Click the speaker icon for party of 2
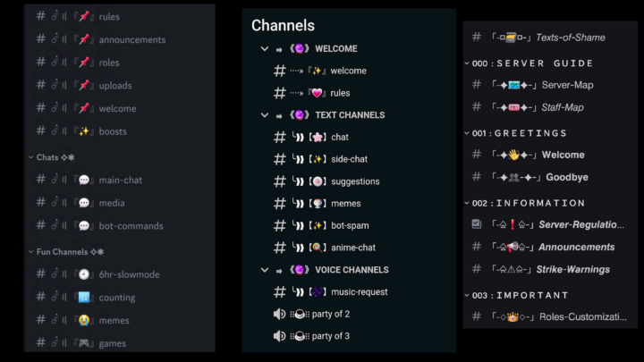 [279, 314]
